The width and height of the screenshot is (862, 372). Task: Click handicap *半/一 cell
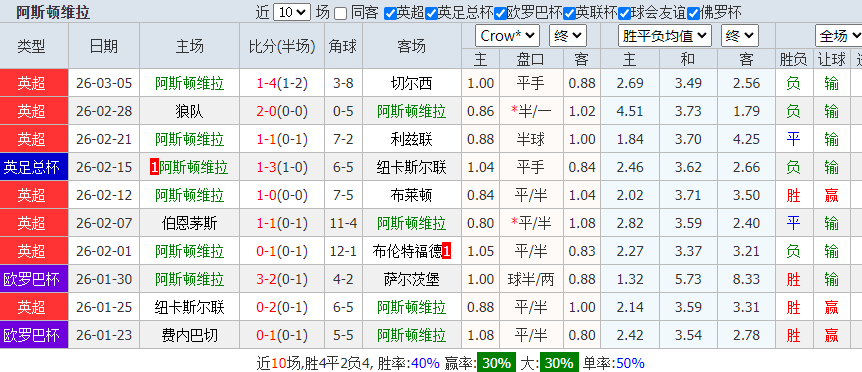[x=531, y=112]
